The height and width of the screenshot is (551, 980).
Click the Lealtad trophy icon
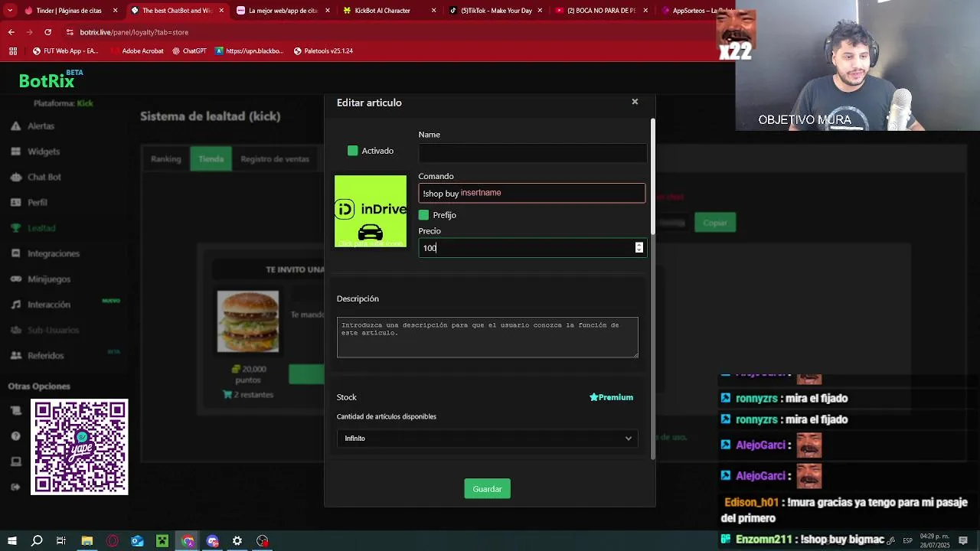point(15,228)
